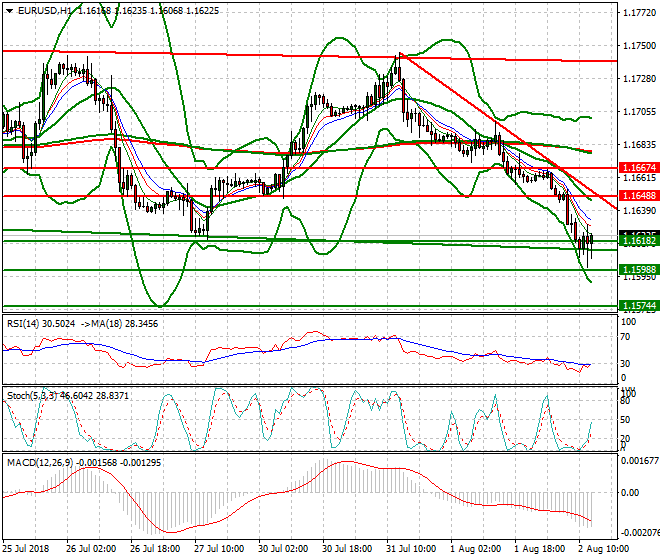
Task: Click the 1.15988 green price level tag
Action: pos(638,270)
